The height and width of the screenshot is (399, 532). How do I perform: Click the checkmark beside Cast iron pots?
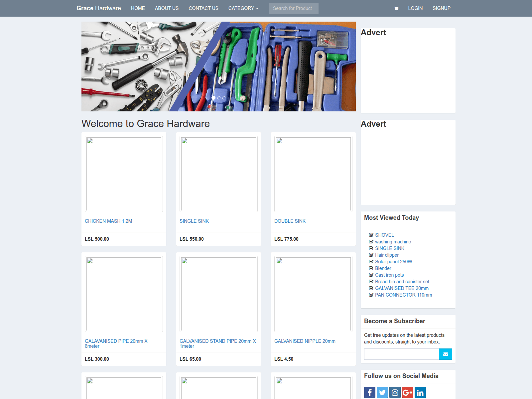tap(371, 275)
